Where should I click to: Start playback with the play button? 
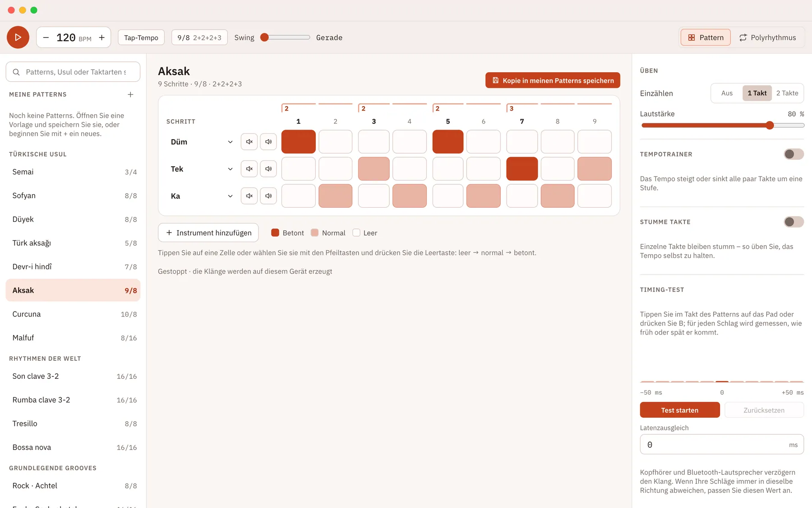click(18, 37)
